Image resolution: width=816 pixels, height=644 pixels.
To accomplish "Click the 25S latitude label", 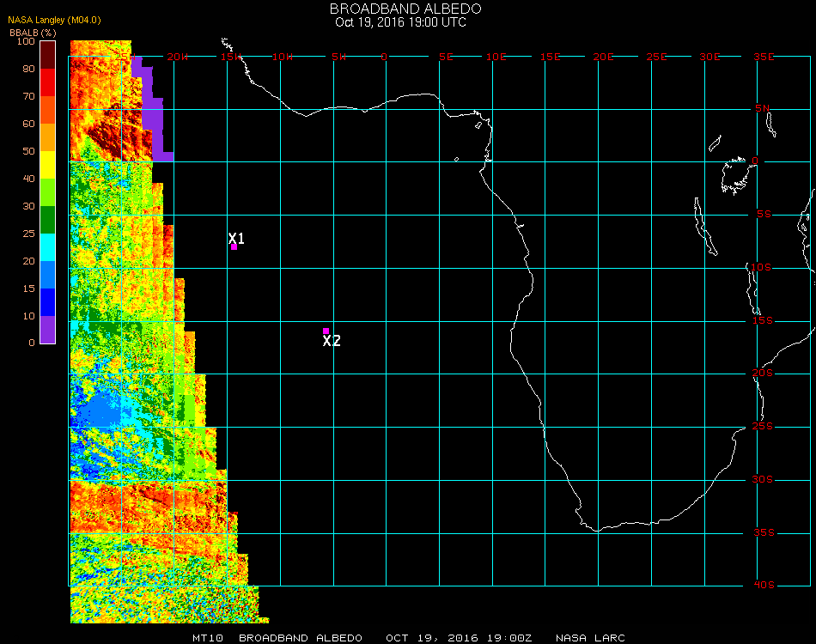I will pos(763,426).
